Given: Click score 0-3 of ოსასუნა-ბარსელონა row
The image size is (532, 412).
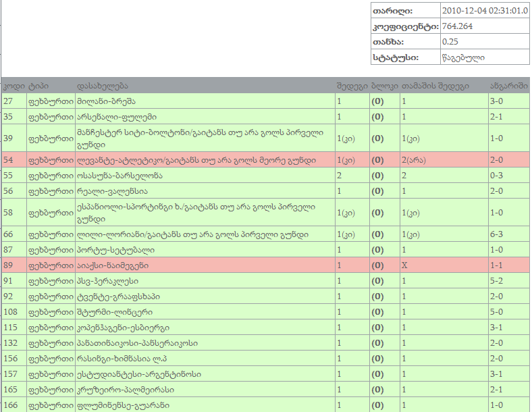Looking at the screenshot, I should (x=496, y=176).
